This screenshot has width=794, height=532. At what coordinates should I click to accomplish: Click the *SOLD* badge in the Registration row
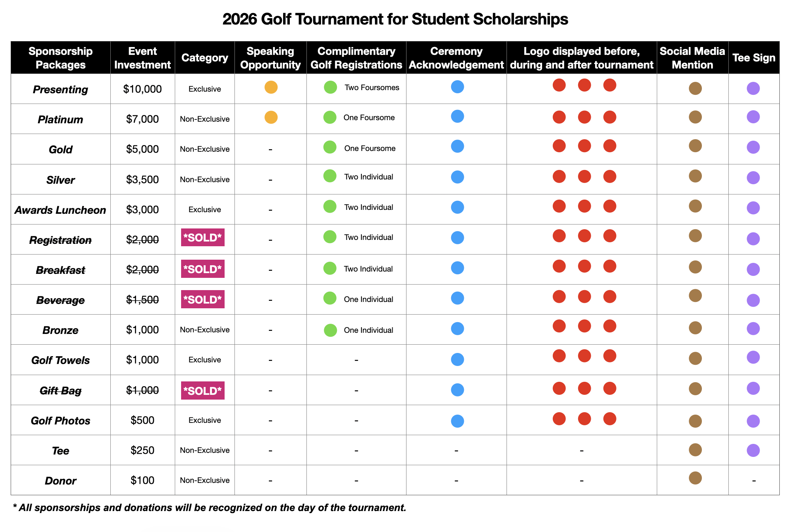tap(202, 238)
